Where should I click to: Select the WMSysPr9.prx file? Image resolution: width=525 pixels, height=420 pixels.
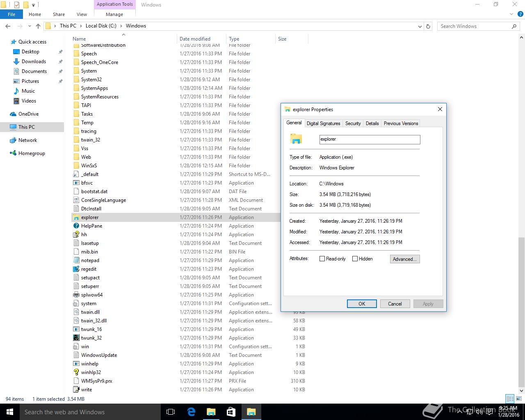(96, 381)
